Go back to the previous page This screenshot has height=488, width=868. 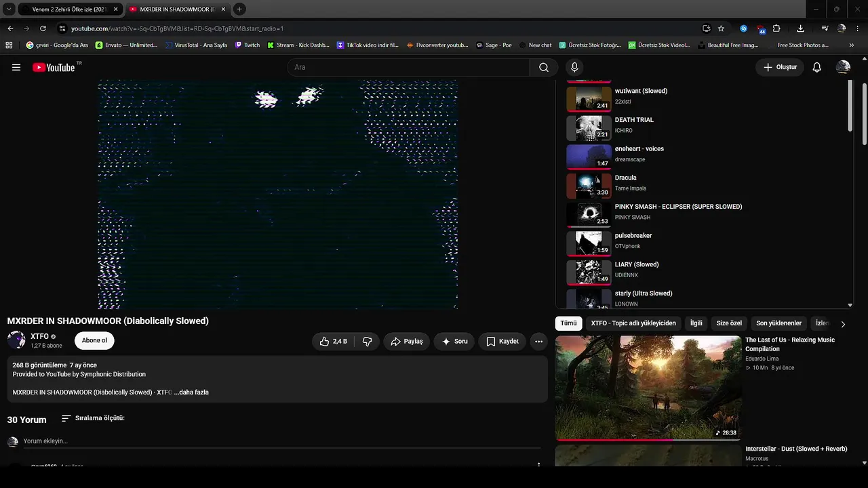click(10, 28)
